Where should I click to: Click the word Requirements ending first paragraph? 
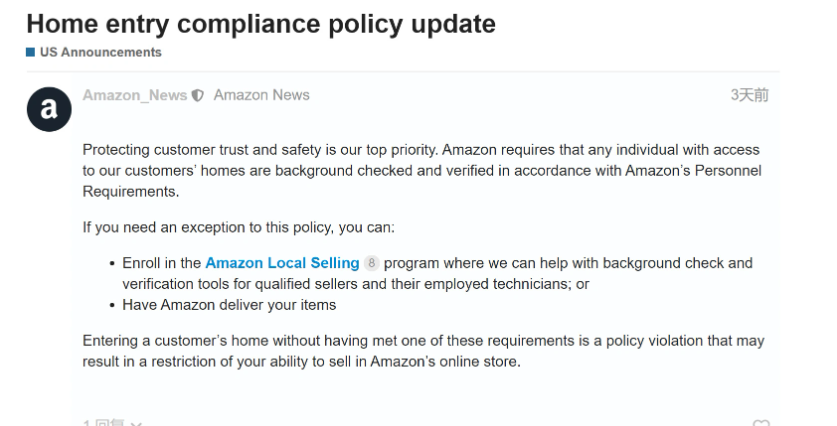coord(131,192)
